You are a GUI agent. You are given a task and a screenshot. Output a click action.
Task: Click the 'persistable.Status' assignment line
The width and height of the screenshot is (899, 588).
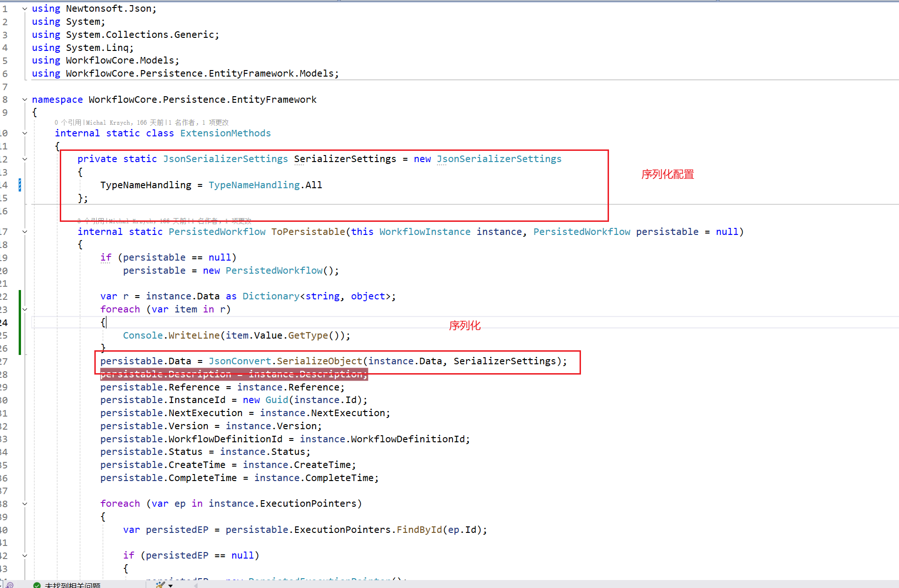[205, 452]
